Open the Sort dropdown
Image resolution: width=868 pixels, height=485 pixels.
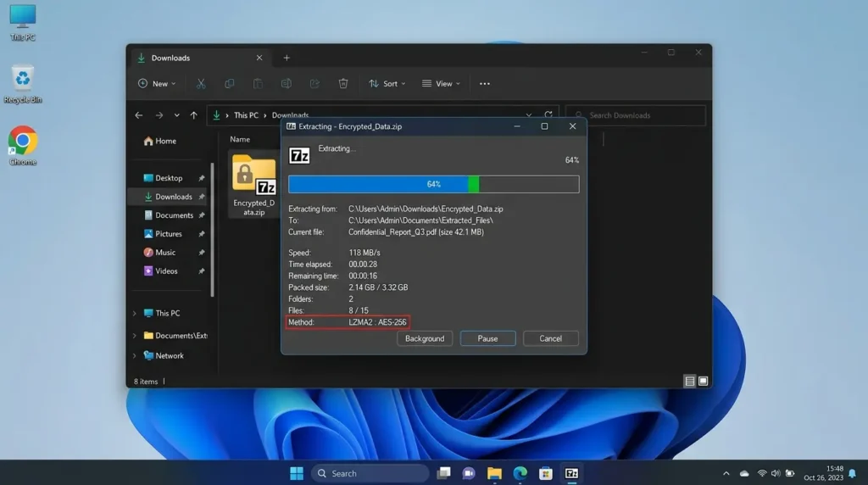coord(387,84)
